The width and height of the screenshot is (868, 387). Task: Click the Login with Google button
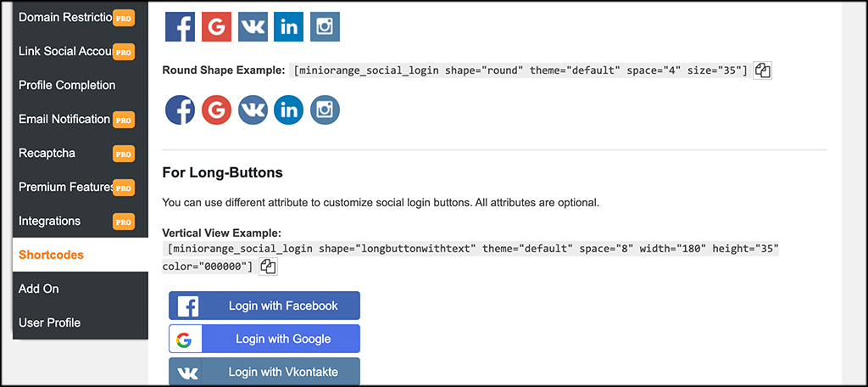tap(264, 339)
